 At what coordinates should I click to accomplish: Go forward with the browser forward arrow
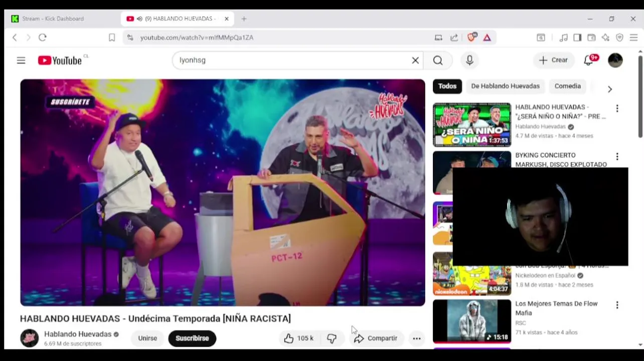28,38
